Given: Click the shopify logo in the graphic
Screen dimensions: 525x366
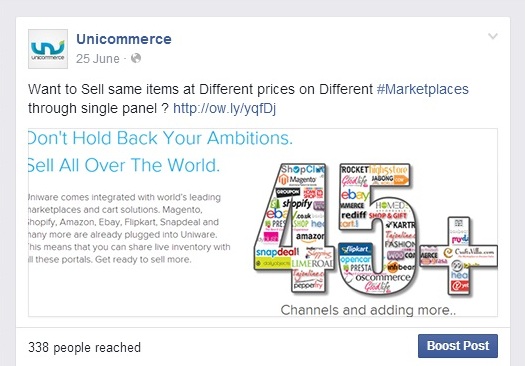Looking at the screenshot, I should (x=292, y=203).
